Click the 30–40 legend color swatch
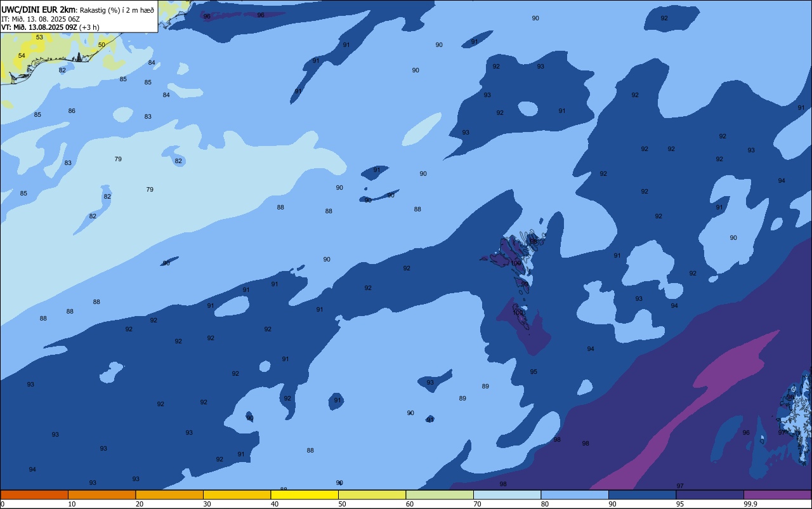Viewport: 812px width, 509px height. tap(237, 494)
